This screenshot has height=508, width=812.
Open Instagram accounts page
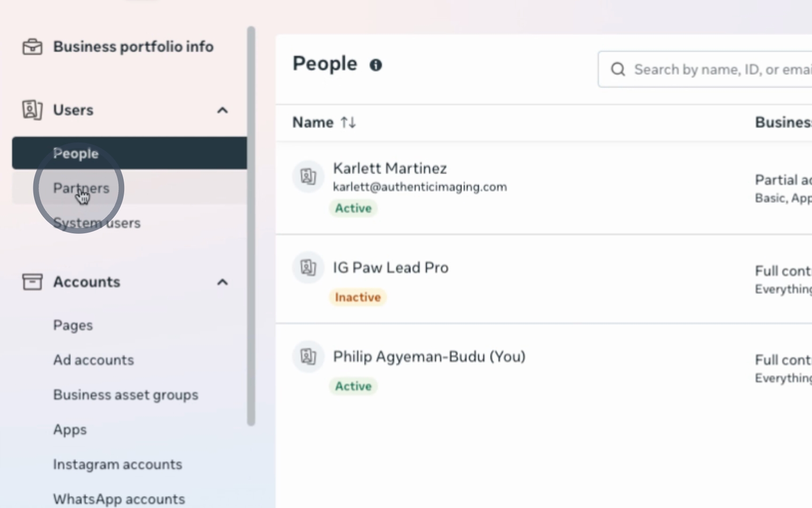pyautogui.click(x=117, y=465)
